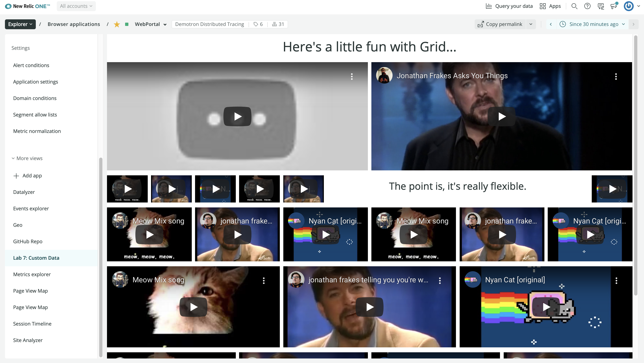Select Alert conditions in Settings
This screenshot has height=363, width=644.
click(x=31, y=65)
